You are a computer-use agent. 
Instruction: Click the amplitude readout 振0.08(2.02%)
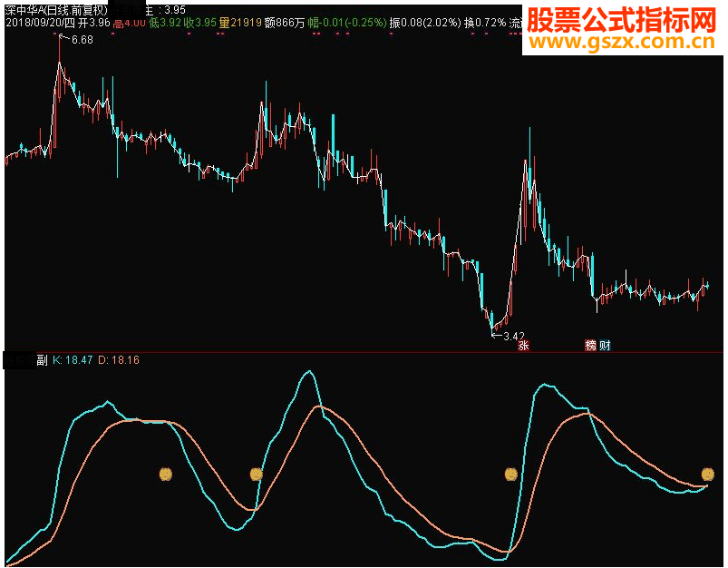[425, 23]
